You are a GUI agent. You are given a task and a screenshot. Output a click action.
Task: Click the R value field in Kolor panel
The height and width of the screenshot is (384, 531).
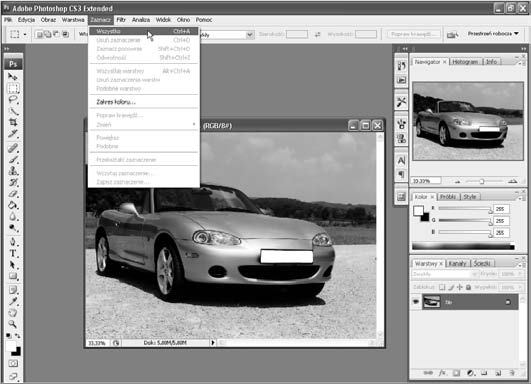click(502, 209)
